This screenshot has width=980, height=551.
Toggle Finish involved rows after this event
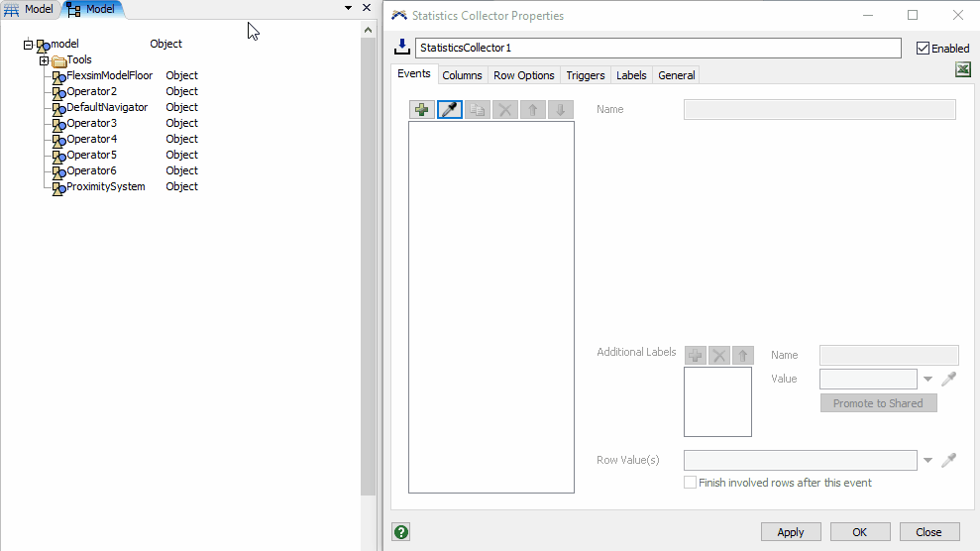coord(691,483)
